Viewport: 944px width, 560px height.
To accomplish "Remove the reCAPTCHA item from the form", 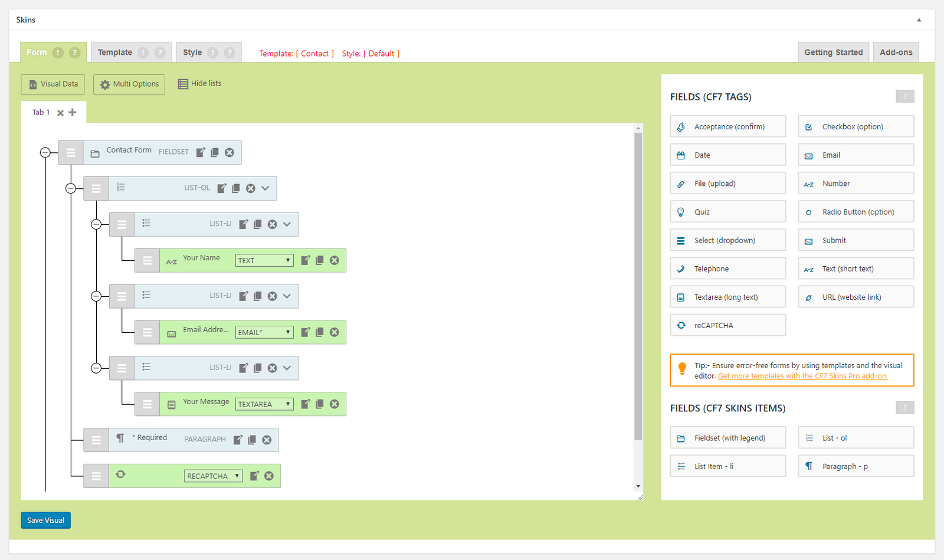I will coord(269,476).
